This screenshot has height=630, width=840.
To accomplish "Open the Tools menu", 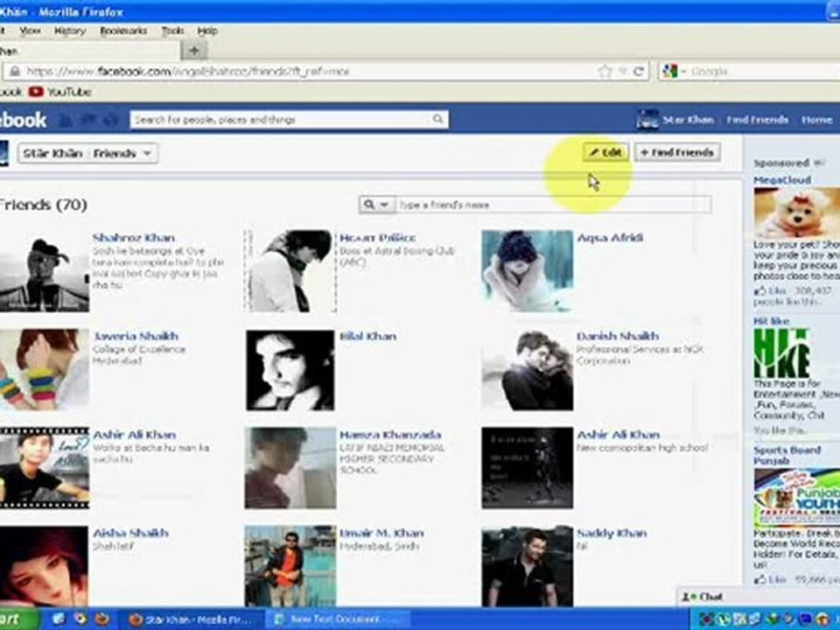I will (x=172, y=31).
